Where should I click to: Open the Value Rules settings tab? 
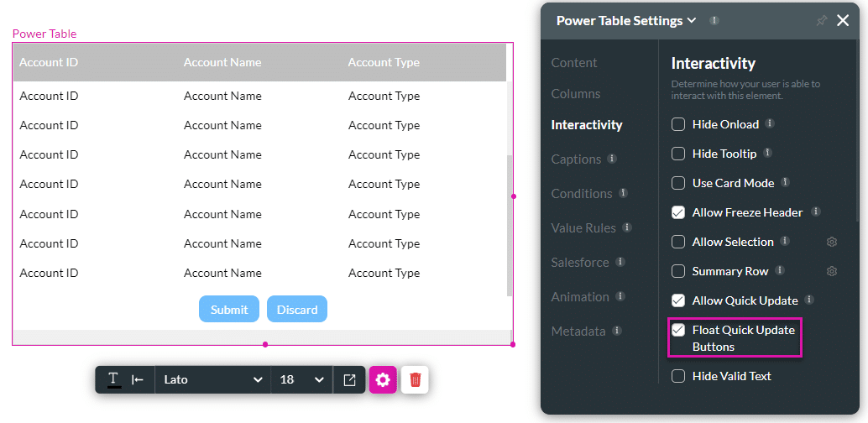583,227
